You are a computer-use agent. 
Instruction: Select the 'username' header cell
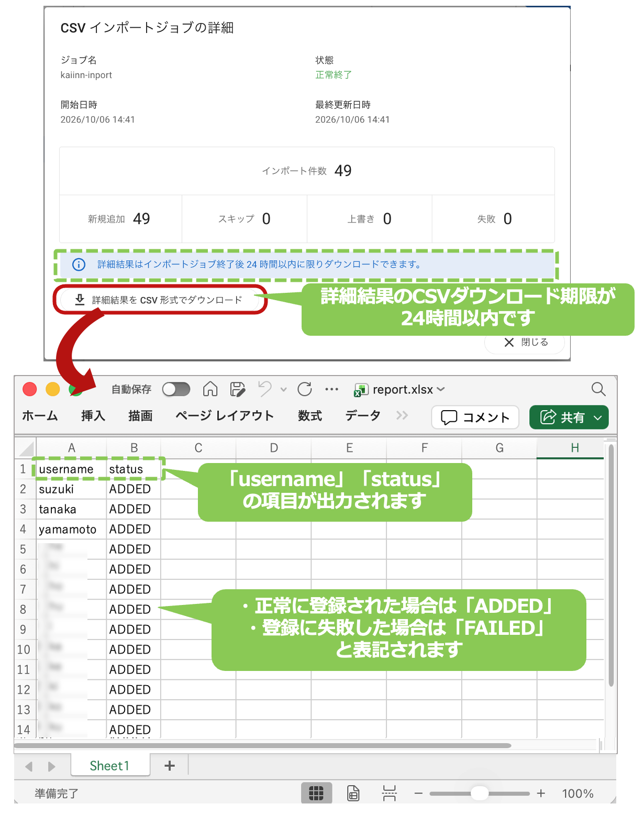pyautogui.click(x=72, y=469)
